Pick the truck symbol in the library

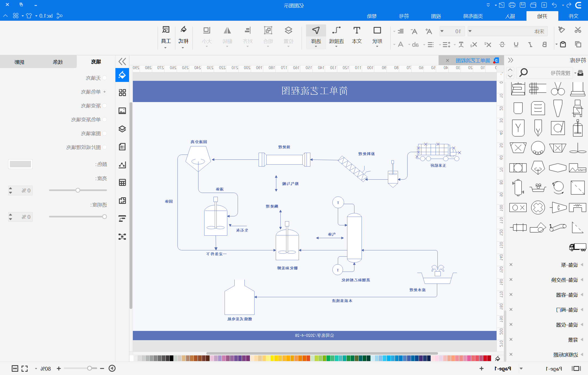[x=578, y=247]
